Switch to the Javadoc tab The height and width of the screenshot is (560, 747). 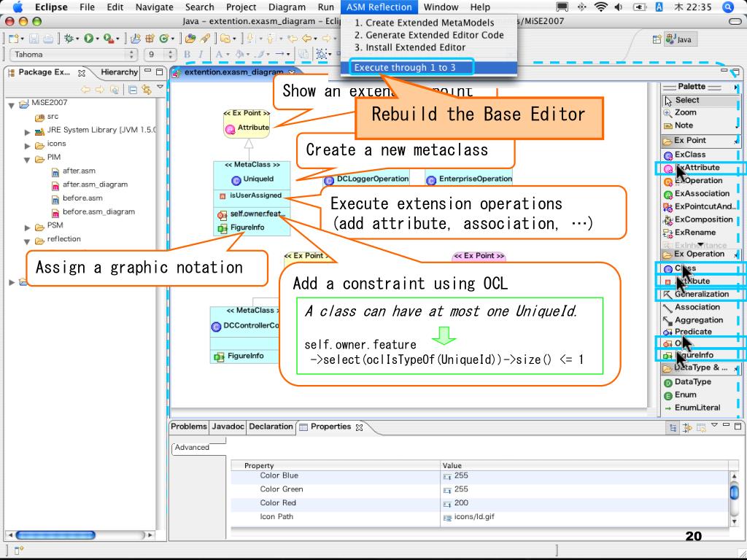pyautogui.click(x=228, y=426)
